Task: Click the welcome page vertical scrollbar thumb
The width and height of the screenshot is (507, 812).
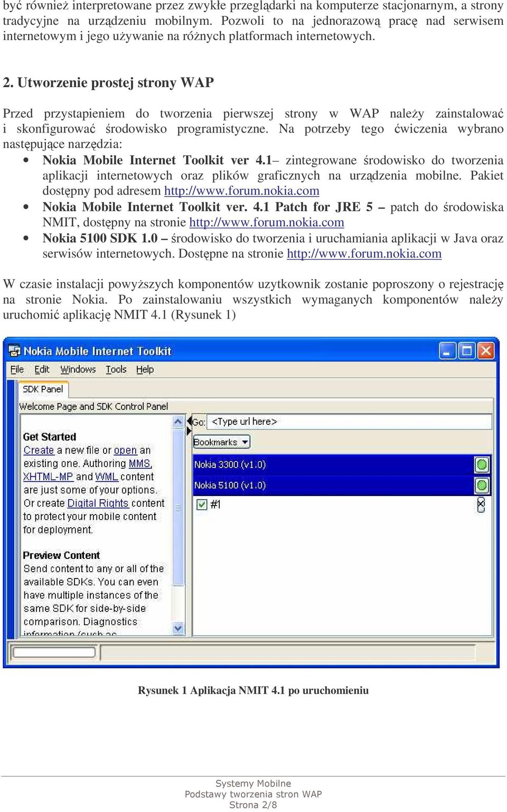Action: (x=178, y=507)
